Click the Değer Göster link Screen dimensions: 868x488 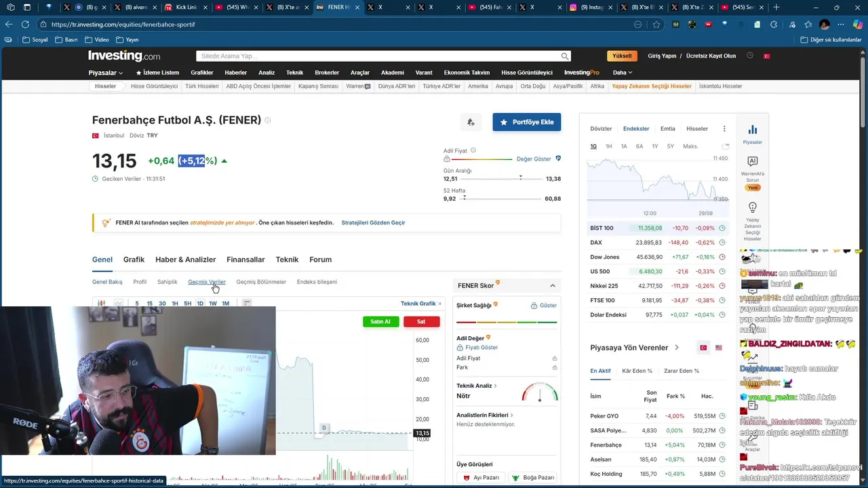[534, 159]
